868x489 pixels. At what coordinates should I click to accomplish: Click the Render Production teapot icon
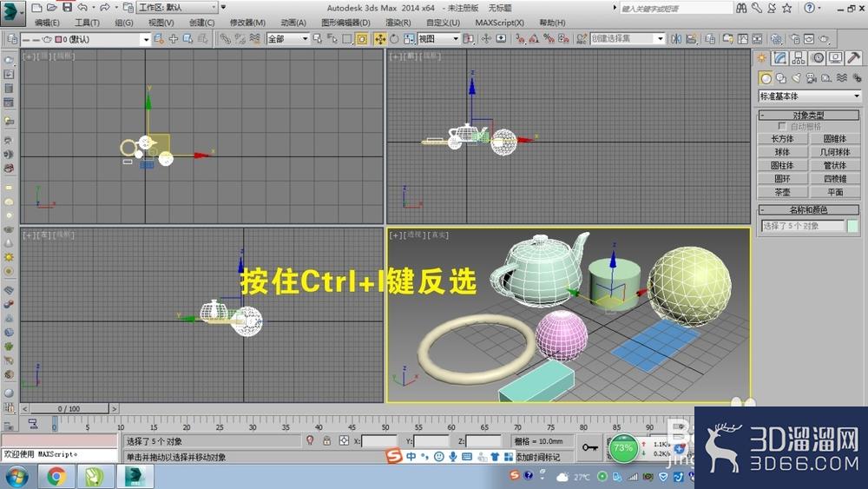coord(825,39)
